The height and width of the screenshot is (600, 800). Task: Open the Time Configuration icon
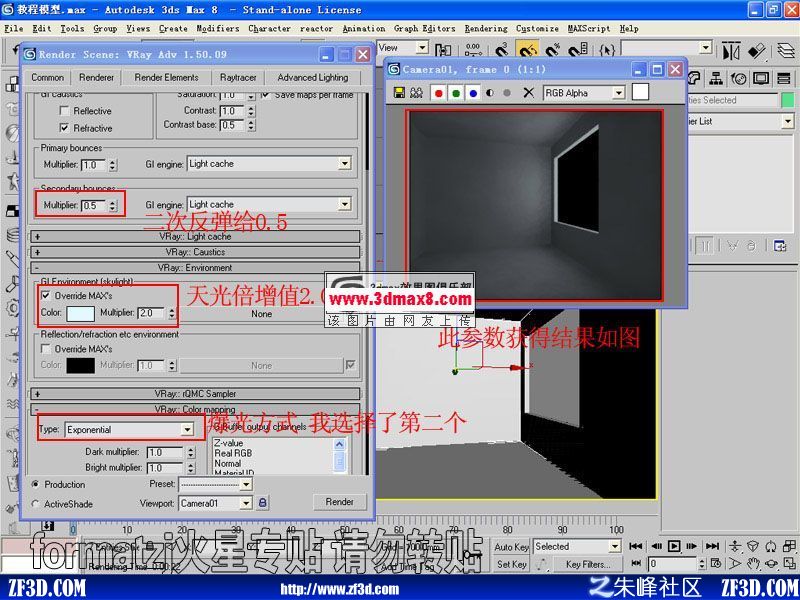pyautogui.click(x=716, y=564)
